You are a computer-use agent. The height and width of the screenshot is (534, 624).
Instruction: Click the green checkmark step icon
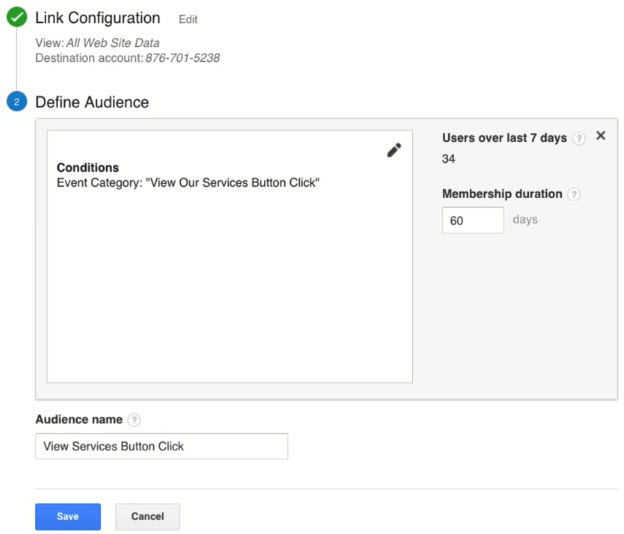click(16, 18)
